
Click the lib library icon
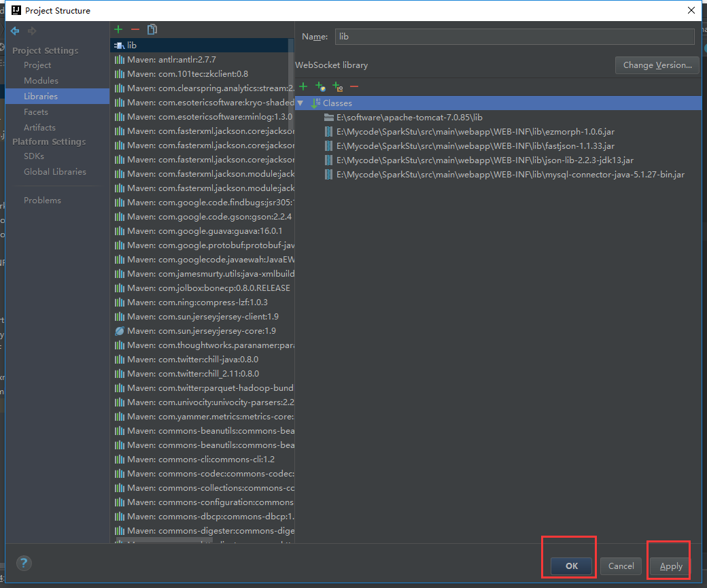coord(119,45)
